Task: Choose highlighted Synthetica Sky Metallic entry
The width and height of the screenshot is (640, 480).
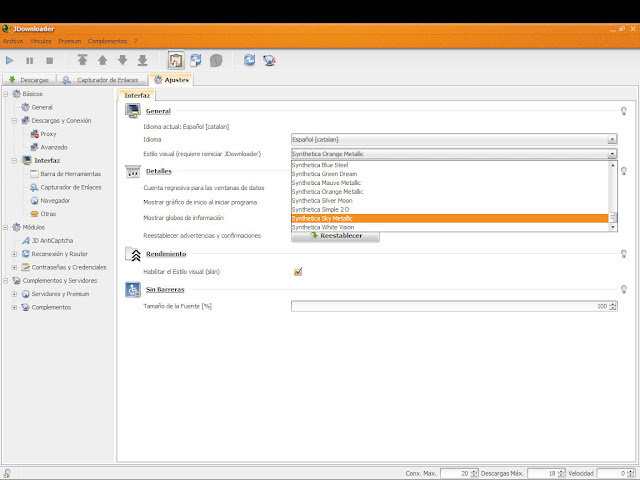Action: click(x=449, y=219)
